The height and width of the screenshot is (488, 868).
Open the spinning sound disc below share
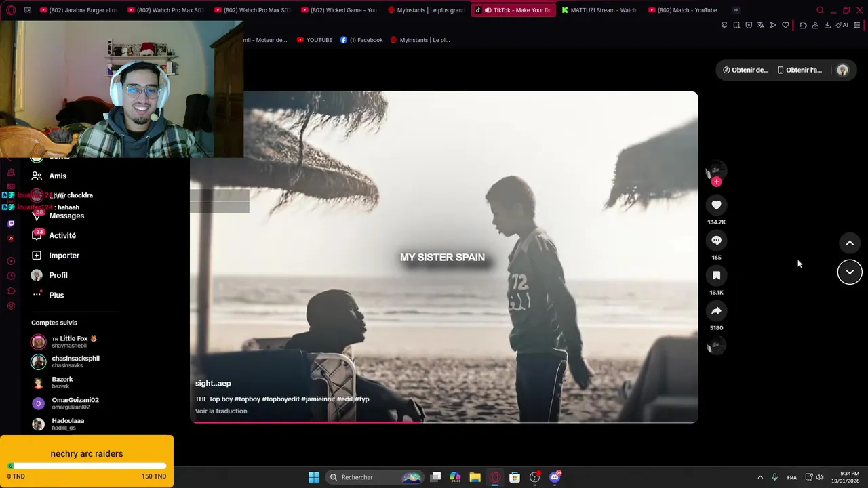coord(716,346)
